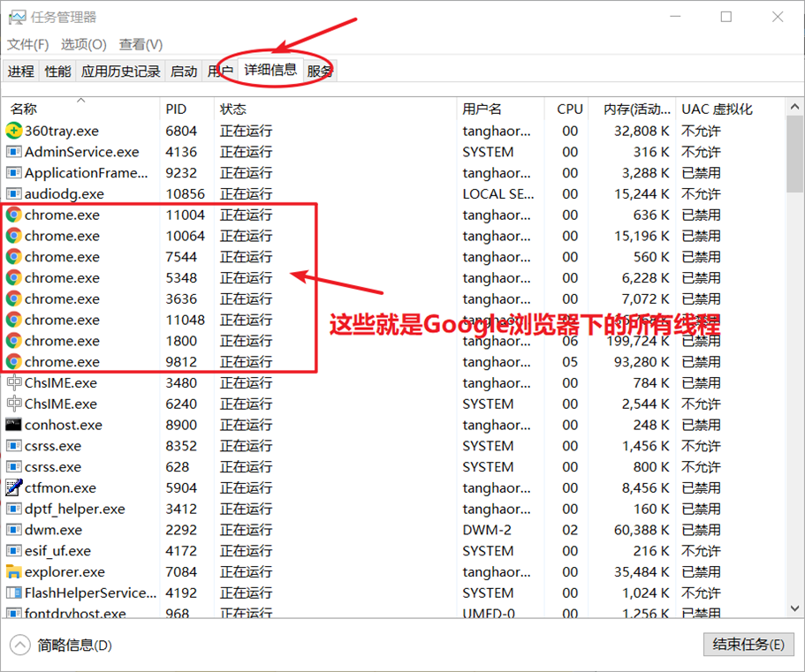Click csrss.exe icon for PID 628
The image size is (805, 672).
pos(14,467)
